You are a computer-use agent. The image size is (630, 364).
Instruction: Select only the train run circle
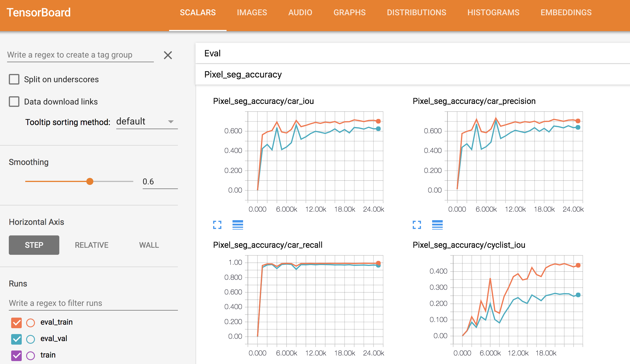(x=31, y=355)
